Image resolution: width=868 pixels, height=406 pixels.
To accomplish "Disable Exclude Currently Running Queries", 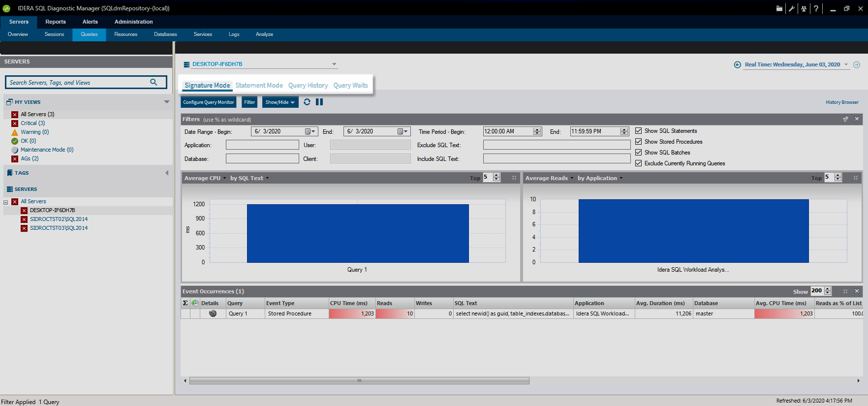I will pos(638,163).
